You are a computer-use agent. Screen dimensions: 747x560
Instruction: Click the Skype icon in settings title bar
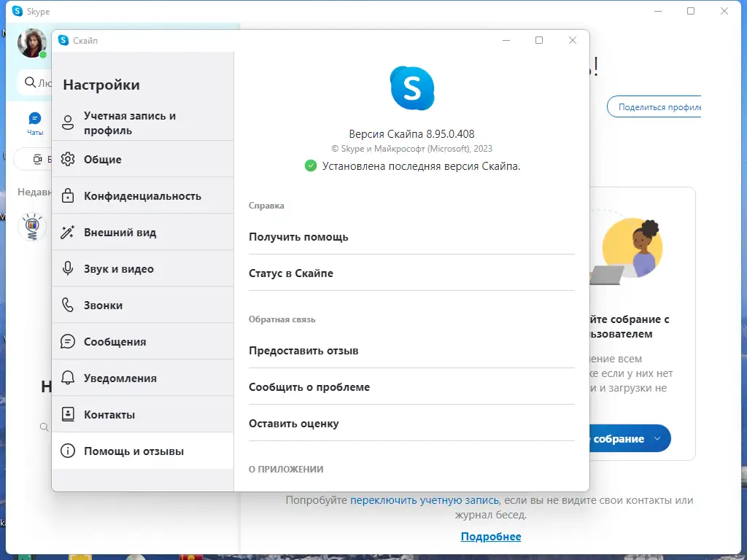[x=63, y=41]
